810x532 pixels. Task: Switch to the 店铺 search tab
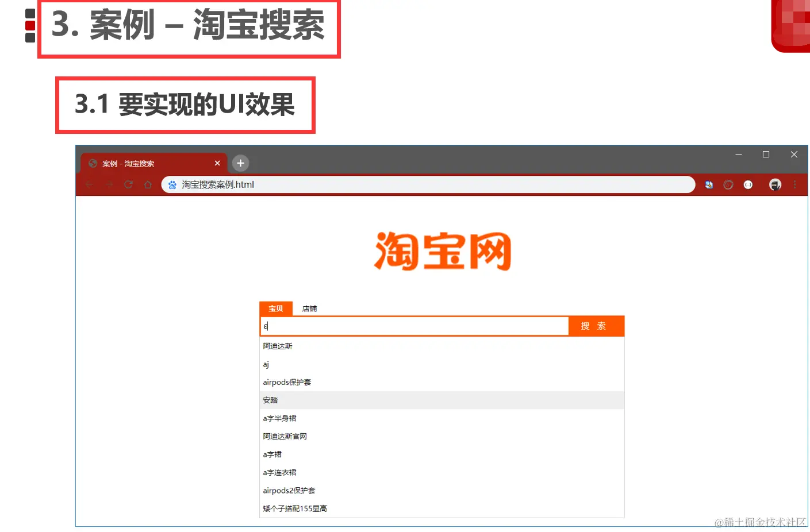309,309
